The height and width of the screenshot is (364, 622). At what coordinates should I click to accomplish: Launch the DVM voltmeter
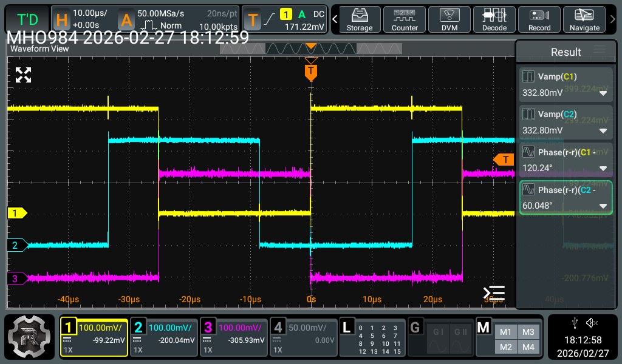coord(449,19)
